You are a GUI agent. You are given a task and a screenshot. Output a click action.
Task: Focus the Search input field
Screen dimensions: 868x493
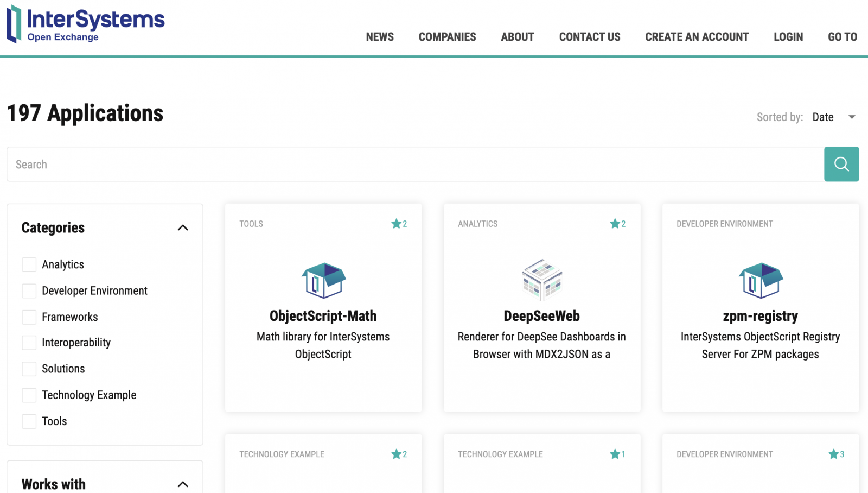[x=416, y=164]
